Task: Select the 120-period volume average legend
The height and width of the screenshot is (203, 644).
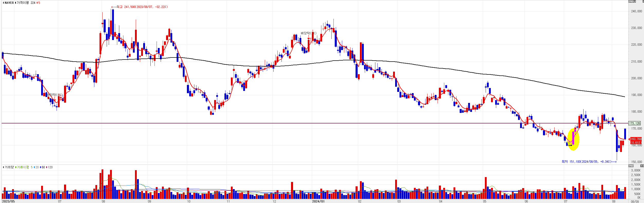Action: 49,167
